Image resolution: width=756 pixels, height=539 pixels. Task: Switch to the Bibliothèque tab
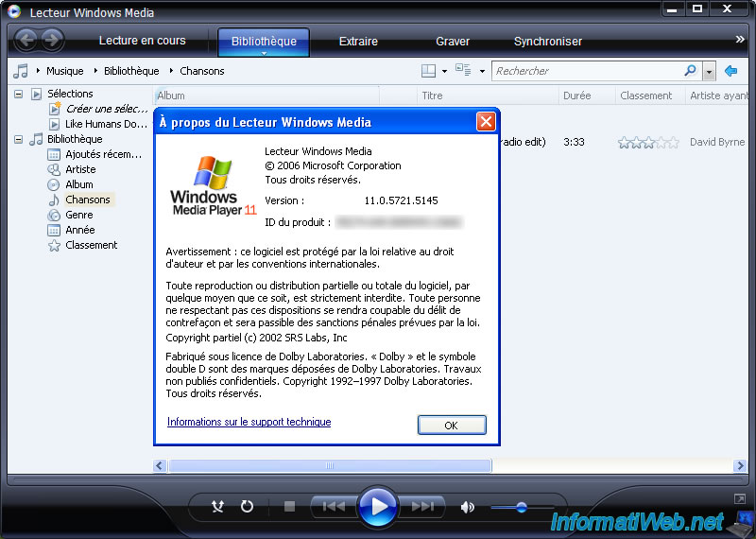coord(264,42)
